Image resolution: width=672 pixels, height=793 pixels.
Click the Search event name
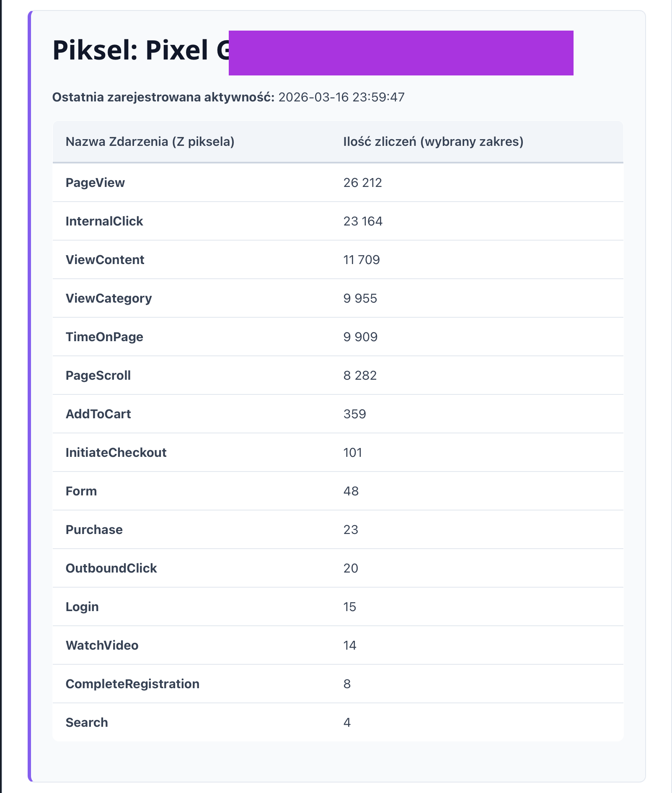pos(87,723)
